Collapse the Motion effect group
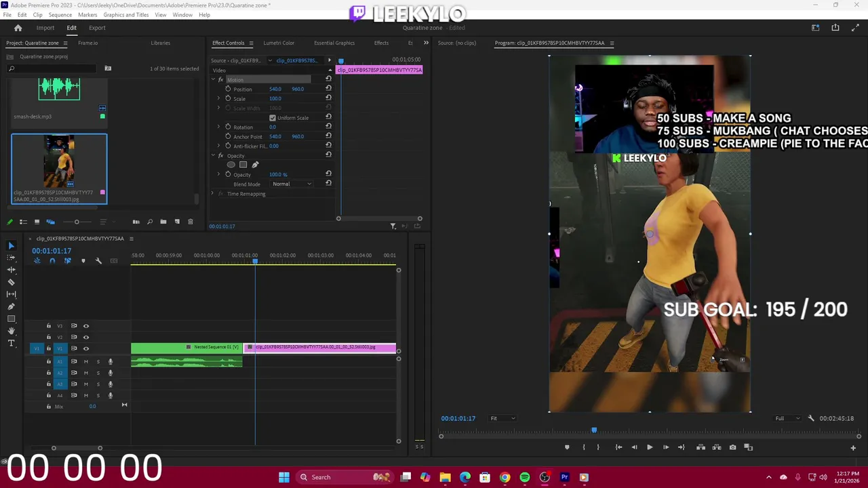Viewport: 868px width, 488px height. [213, 80]
